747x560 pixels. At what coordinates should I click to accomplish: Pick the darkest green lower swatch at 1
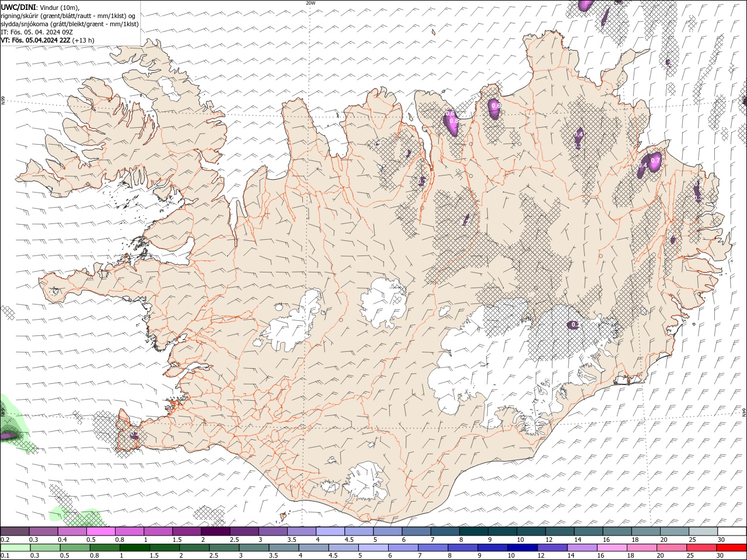134,548
